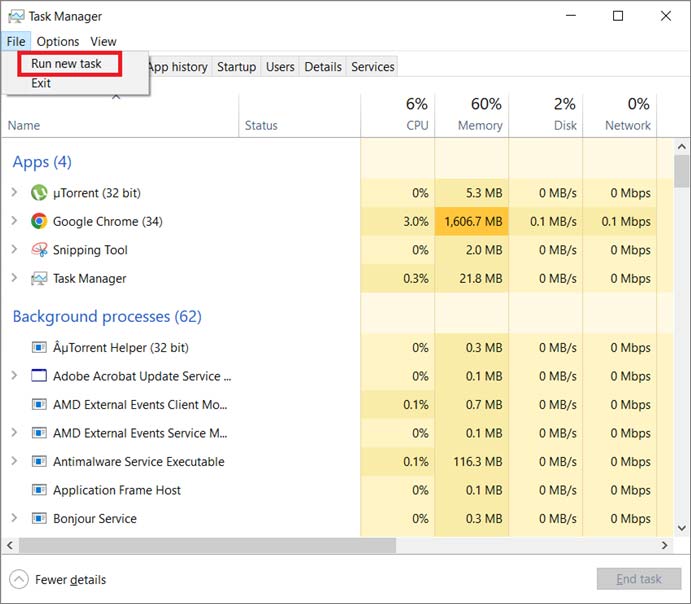This screenshot has height=604, width=691.
Task: Click Antimalware Service Executable icon
Action: click(x=39, y=461)
